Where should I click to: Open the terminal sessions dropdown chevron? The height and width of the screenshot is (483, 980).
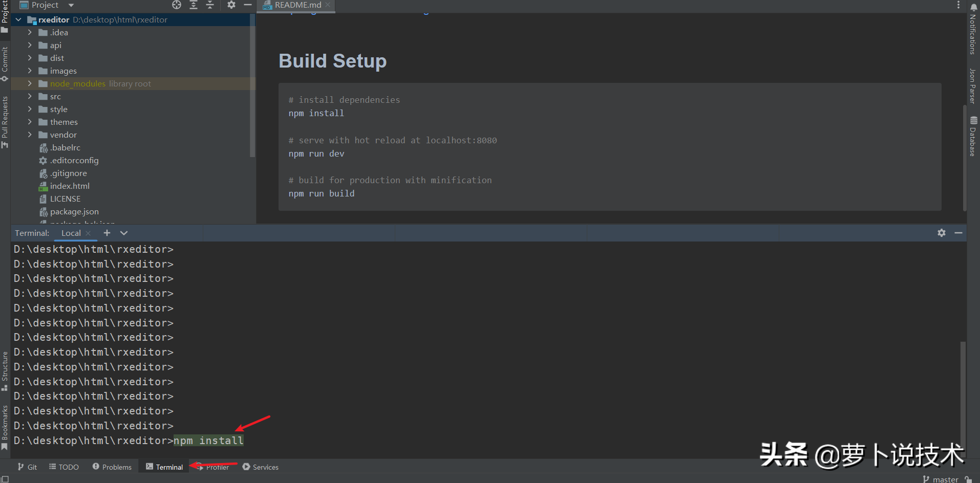click(124, 233)
